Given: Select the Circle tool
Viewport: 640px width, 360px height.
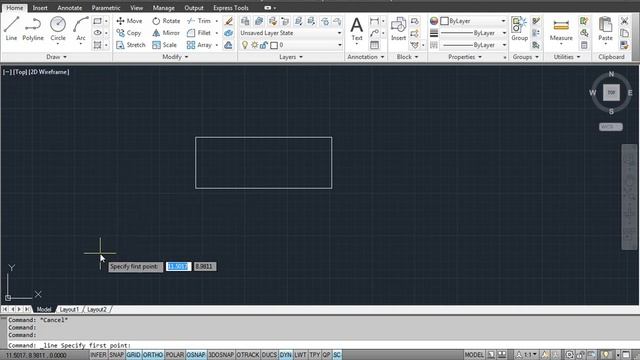Looking at the screenshot, I should (58, 29).
